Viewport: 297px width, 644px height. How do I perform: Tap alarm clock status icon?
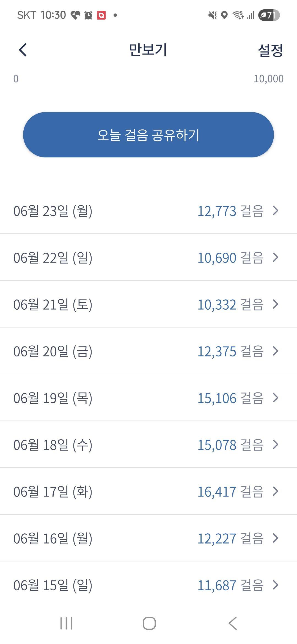[88, 15]
